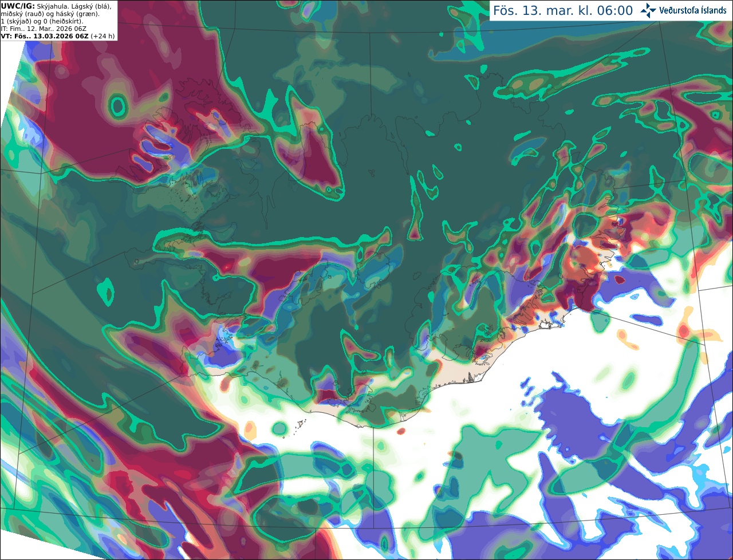This screenshot has height=560, width=733.
Task: Click the 'Fös. 13. mar. kl. 06:00' header
Action: pos(563,11)
